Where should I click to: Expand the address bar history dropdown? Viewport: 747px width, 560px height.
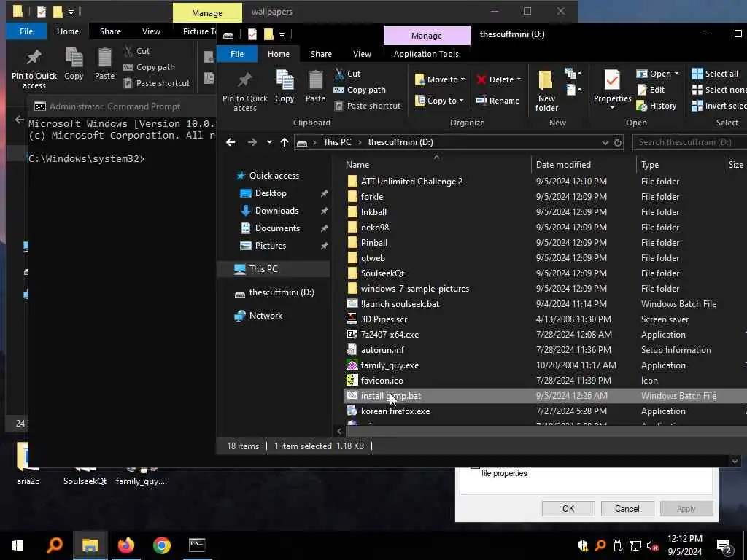605,142
